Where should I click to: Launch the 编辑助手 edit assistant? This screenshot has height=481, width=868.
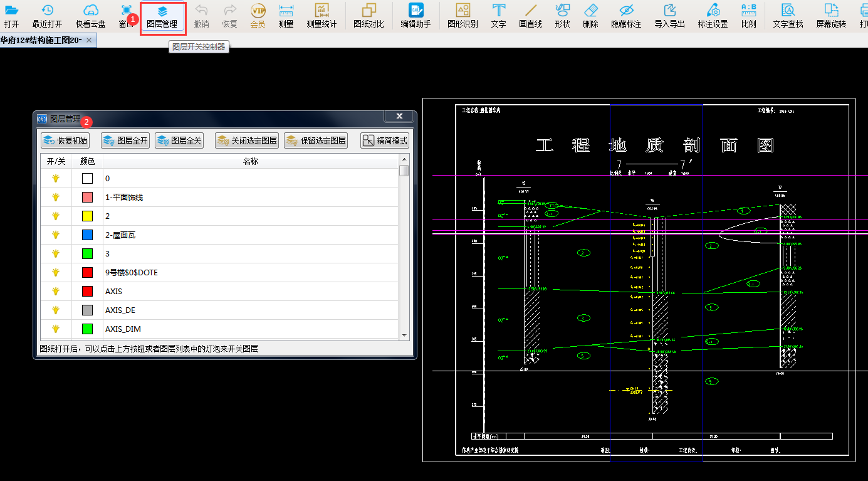[x=416, y=16]
